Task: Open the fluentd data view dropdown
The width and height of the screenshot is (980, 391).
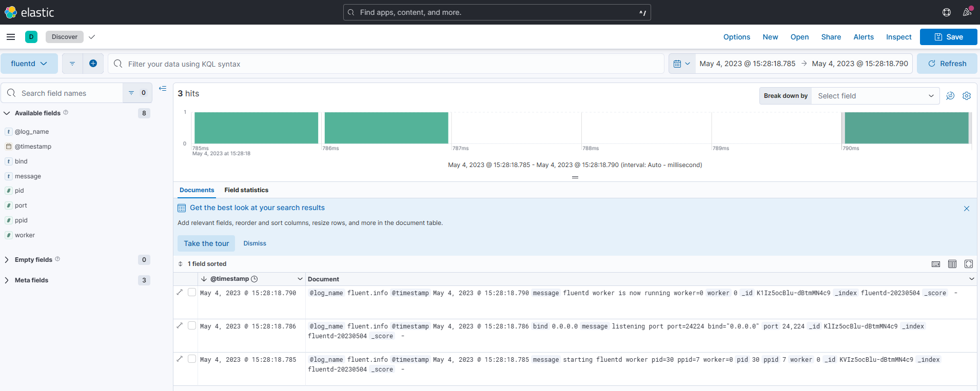Action: click(29, 64)
